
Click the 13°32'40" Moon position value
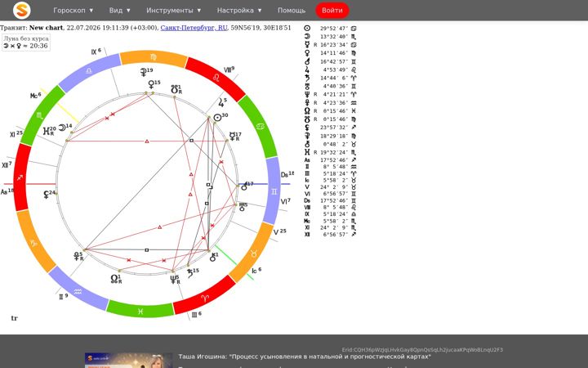click(334, 37)
